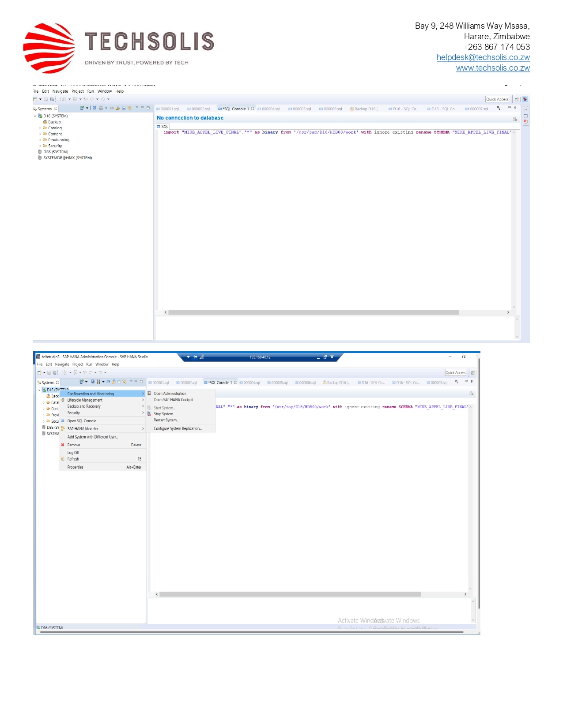
Task: Toggle the pin on remote connection bar
Action: [x=195, y=356]
